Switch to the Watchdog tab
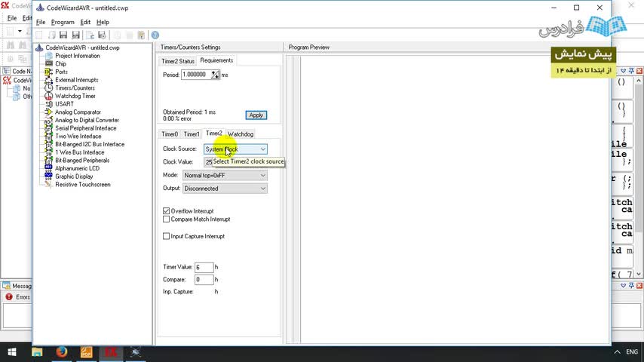Screen dimensions: 644x362 (241, 134)
